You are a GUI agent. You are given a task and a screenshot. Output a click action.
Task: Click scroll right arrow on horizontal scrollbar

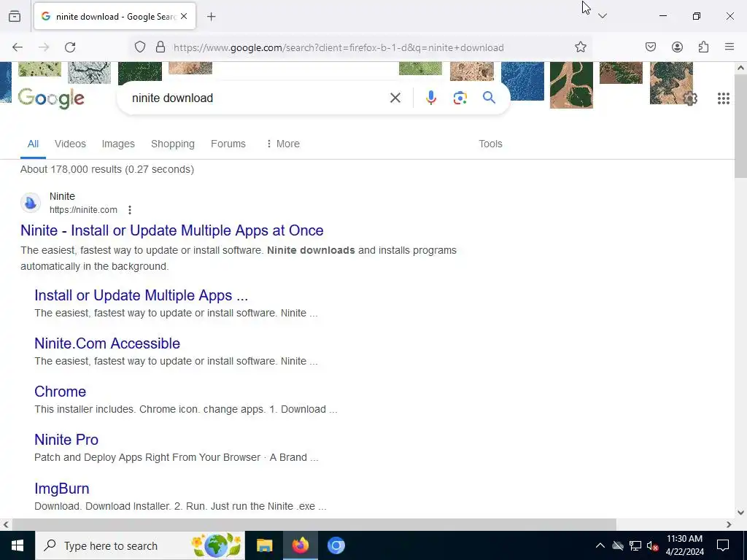coord(729,525)
